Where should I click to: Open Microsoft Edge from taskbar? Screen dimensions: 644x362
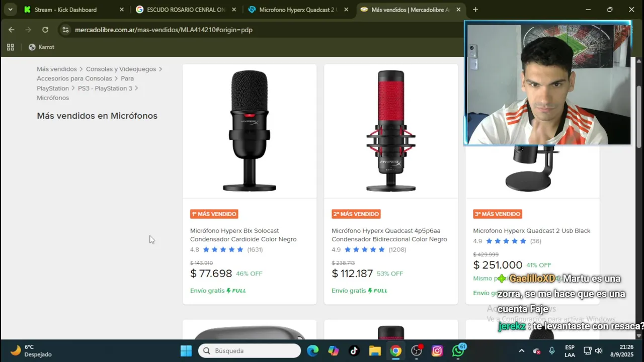313,350
